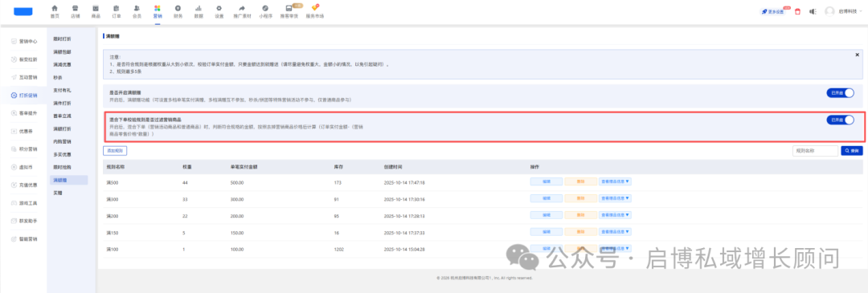Click 编辑 button for 满500 rule

(x=547, y=181)
